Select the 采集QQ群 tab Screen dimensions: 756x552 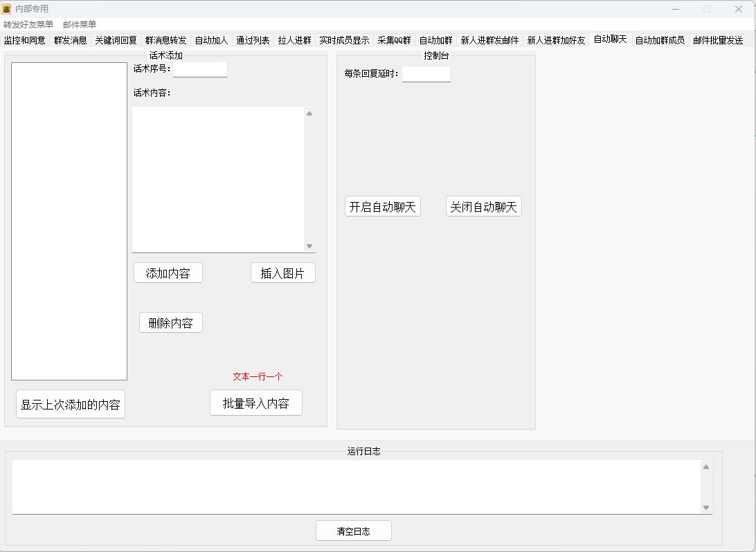394,40
